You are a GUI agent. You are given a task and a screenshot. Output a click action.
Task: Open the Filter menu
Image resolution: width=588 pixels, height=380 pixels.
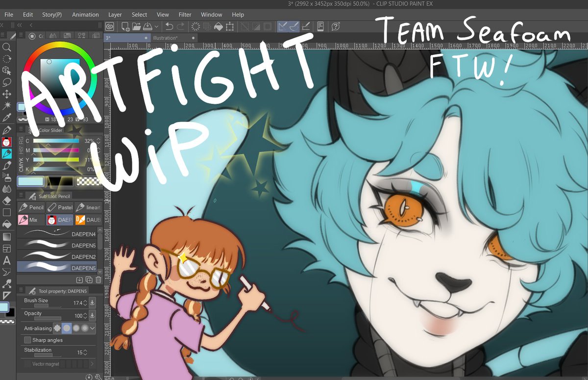[x=185, y=15]
